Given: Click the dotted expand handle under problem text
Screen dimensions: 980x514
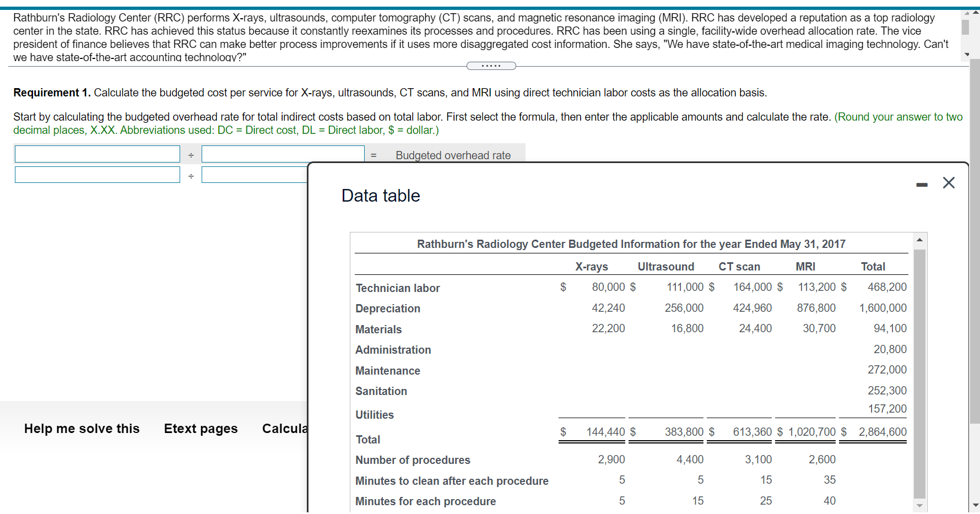Looking at the screenshot, I should (x=491, y=66).
